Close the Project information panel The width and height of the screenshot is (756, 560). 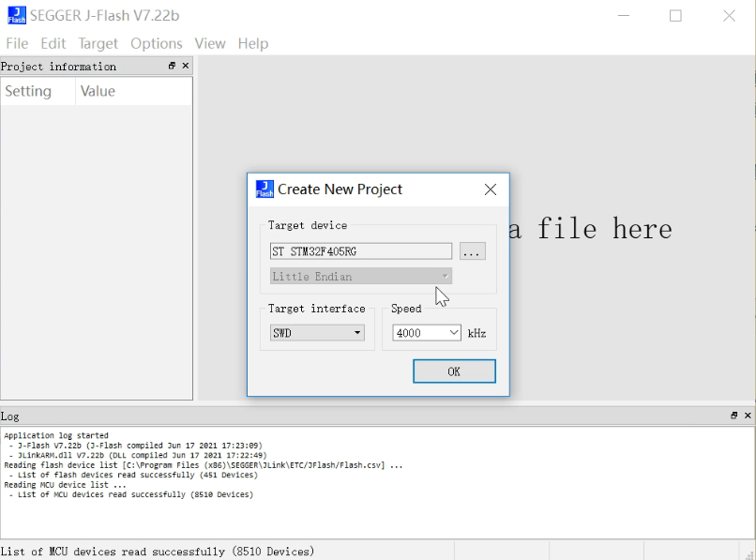(x=185, y=66)
